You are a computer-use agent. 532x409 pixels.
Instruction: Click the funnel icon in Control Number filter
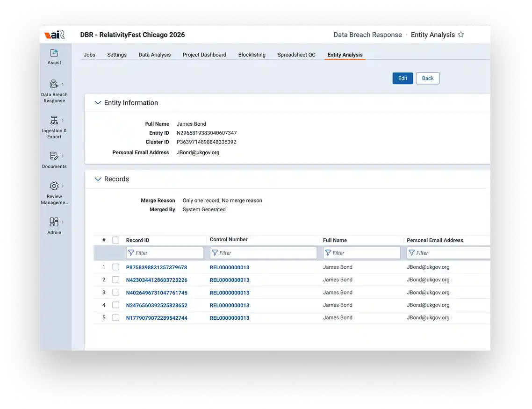pyautogui.click(x=215, y=253)
